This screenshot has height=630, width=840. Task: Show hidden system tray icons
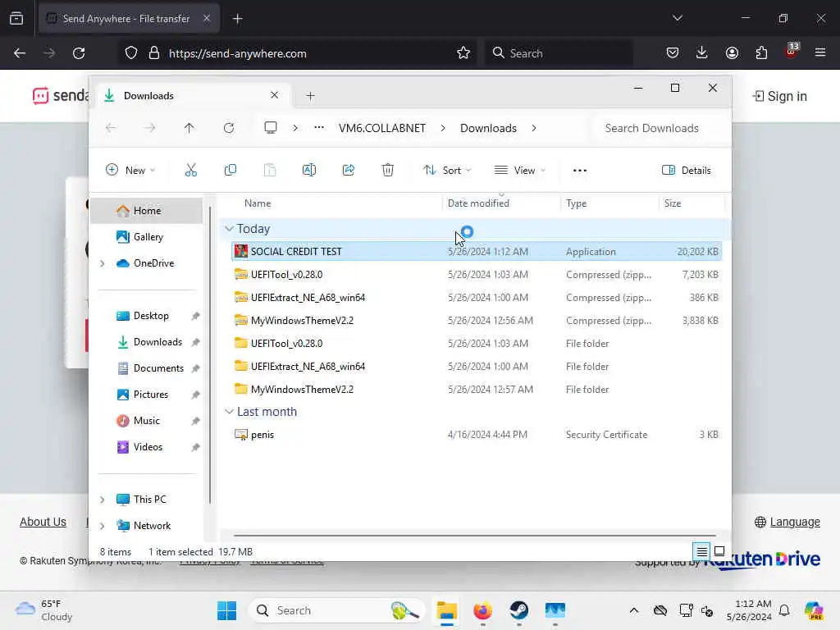(x=634, y=610)
